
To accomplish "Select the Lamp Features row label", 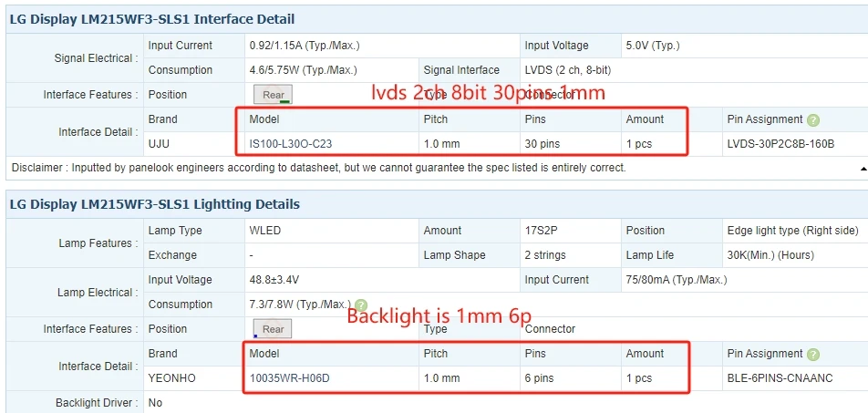I will 98,243.
